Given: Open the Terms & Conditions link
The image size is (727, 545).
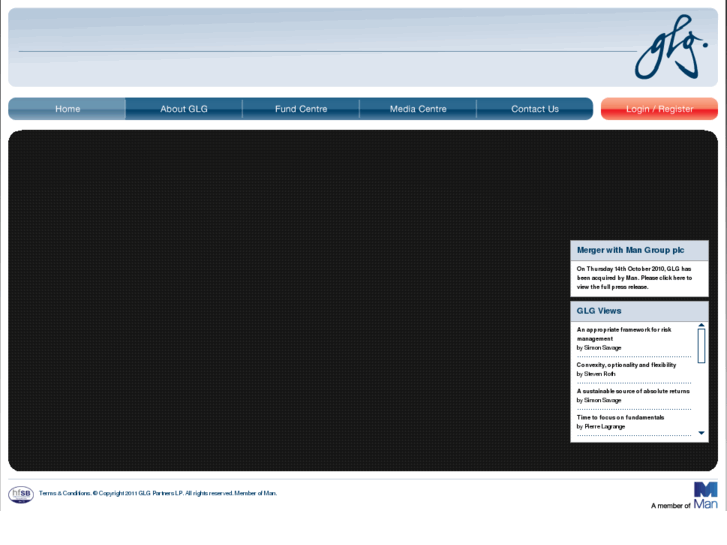Looking at the screenshot, I should point(64,493).
